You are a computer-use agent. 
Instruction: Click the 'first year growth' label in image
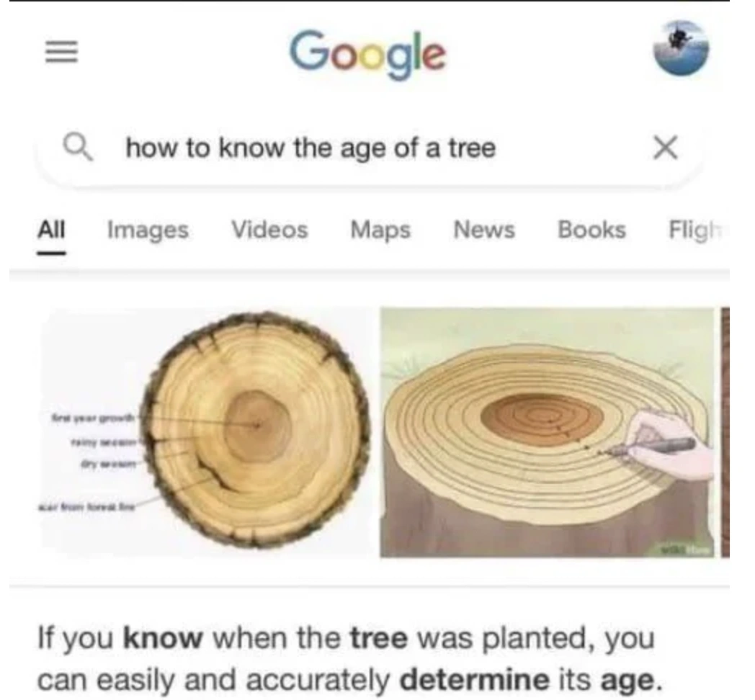(94, 418)
